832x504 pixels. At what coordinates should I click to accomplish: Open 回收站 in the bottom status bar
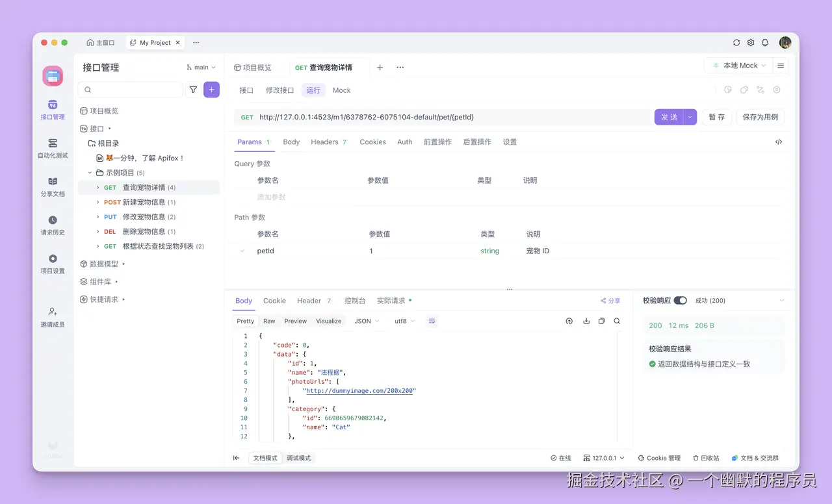(706, 458)
